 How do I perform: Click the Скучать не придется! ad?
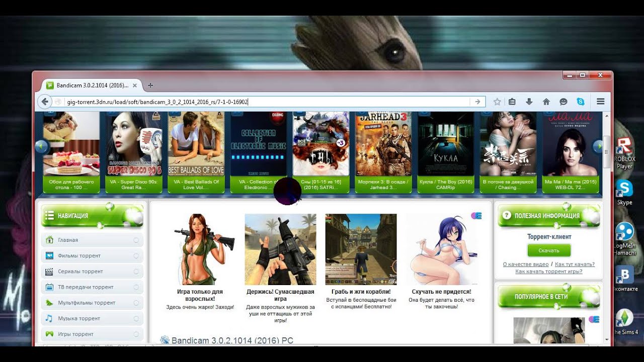click(x=441, y=262)
